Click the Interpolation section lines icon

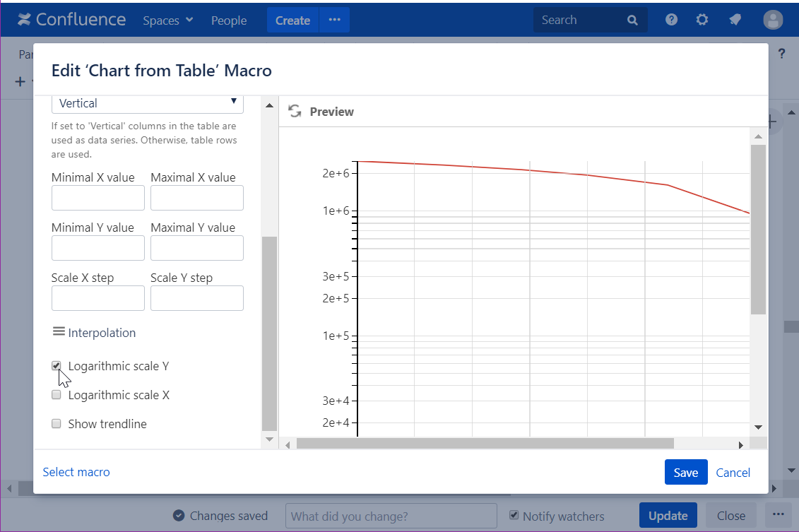(59, 332)
